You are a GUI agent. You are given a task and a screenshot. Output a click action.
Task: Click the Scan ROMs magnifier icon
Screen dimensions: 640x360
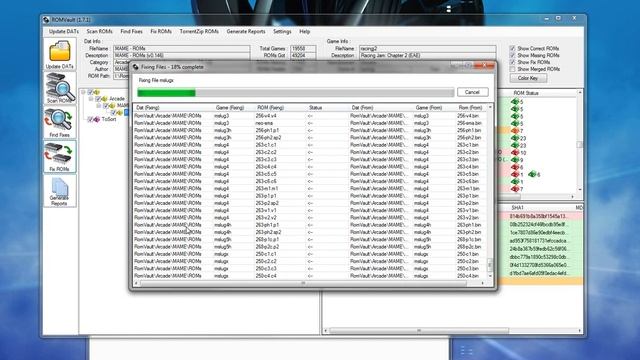60,86
